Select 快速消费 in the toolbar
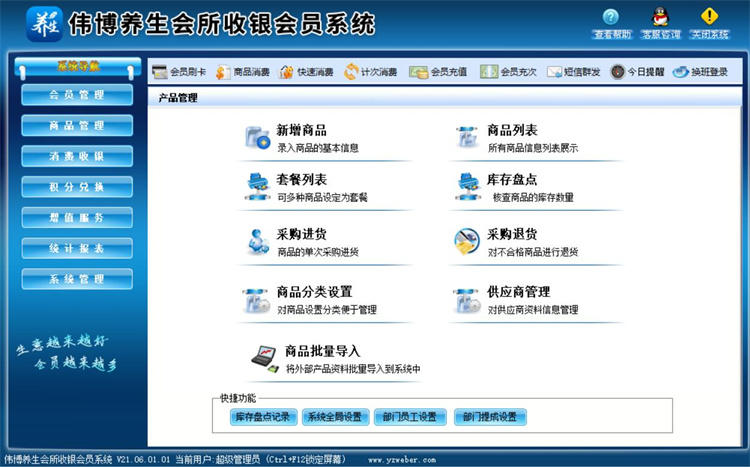This screenshot has height=467, width=750. coord(307,72)
